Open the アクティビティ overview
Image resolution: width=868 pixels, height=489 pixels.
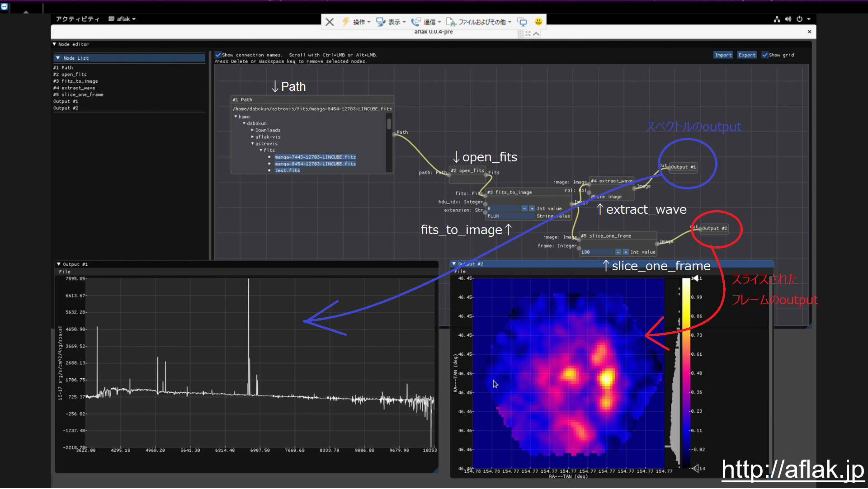coord(77,19)
